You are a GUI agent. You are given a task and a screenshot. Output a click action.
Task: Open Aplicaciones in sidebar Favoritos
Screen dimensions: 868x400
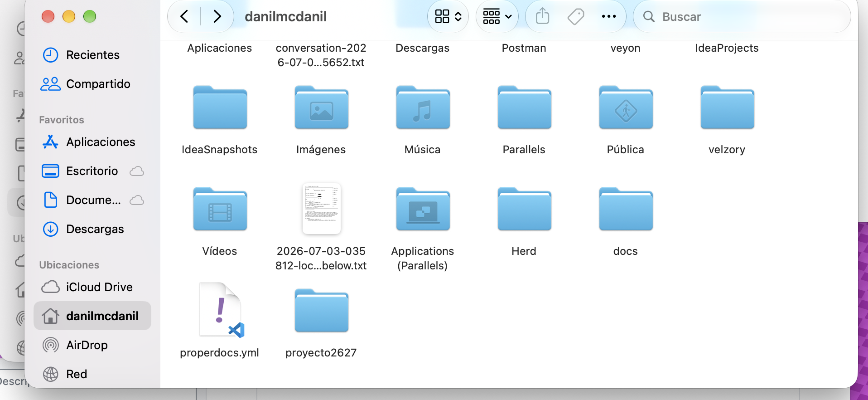[x=92, y=142]
